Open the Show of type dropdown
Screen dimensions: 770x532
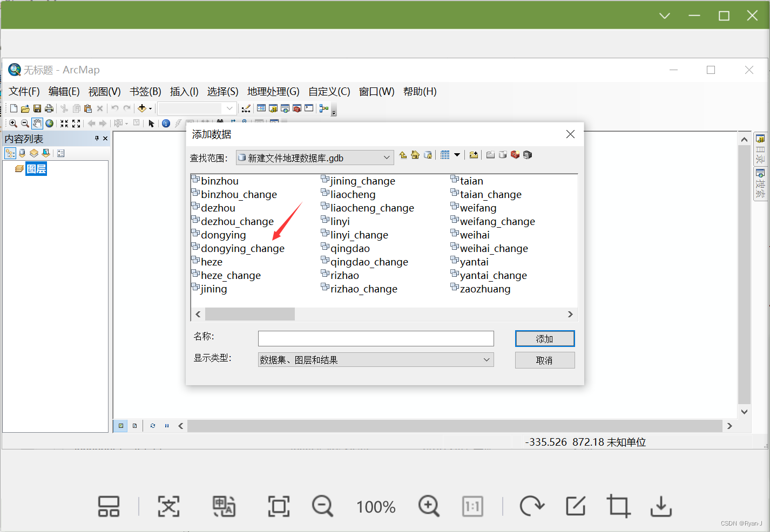(487, 360)
